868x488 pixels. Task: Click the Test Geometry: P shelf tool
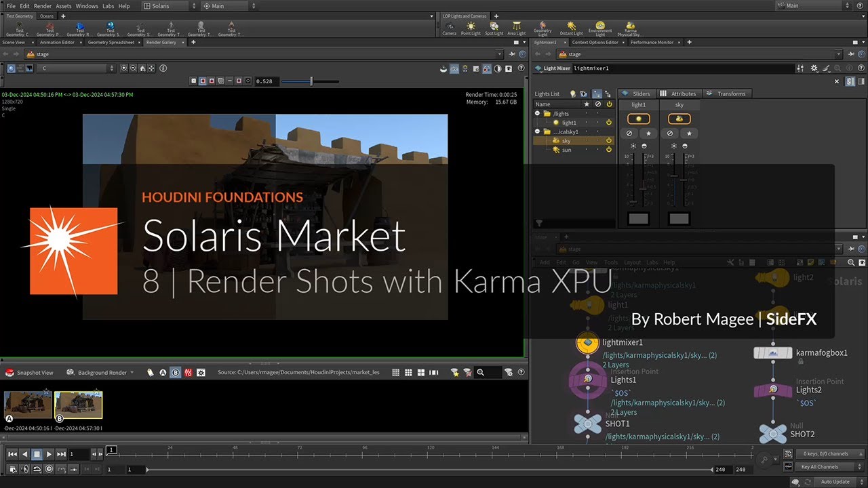point(50,28)
